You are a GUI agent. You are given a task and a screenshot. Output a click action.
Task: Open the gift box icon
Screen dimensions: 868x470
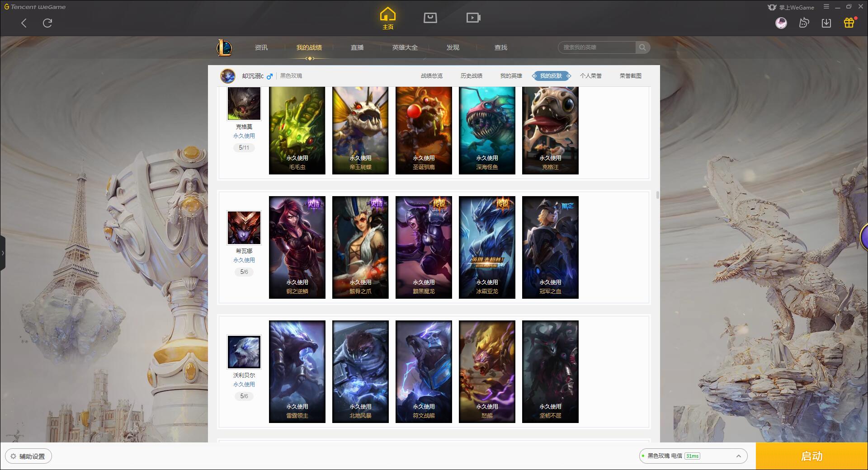[849, 23]
